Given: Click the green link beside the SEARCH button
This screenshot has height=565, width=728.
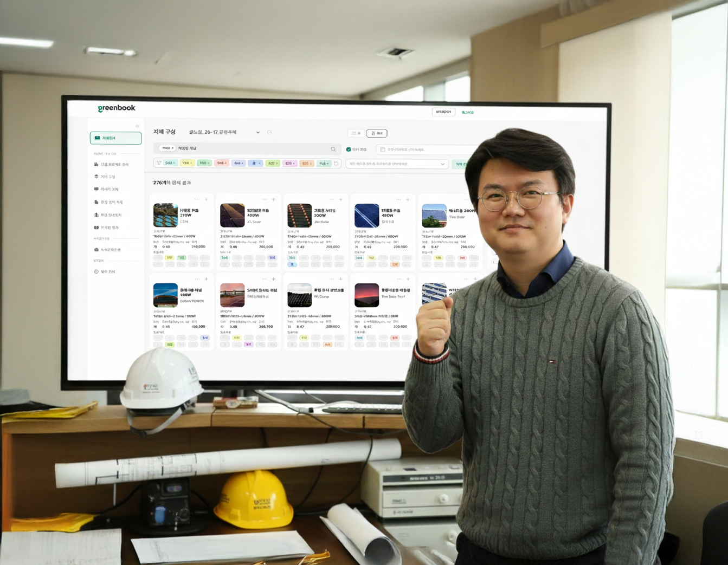Looking at the screenshot, I should pos(467,112).
